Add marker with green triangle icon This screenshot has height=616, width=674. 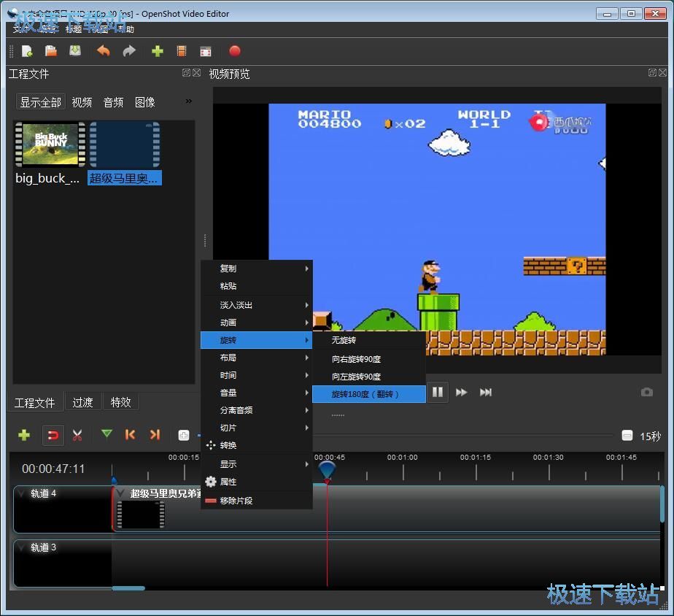click(x=106, y=434)
